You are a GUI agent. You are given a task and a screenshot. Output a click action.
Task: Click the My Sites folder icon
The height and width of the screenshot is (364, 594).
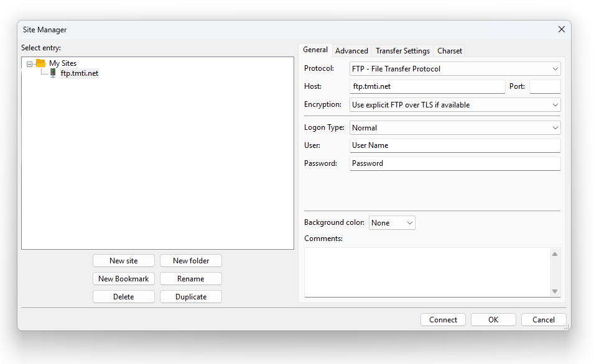point(40,63)
